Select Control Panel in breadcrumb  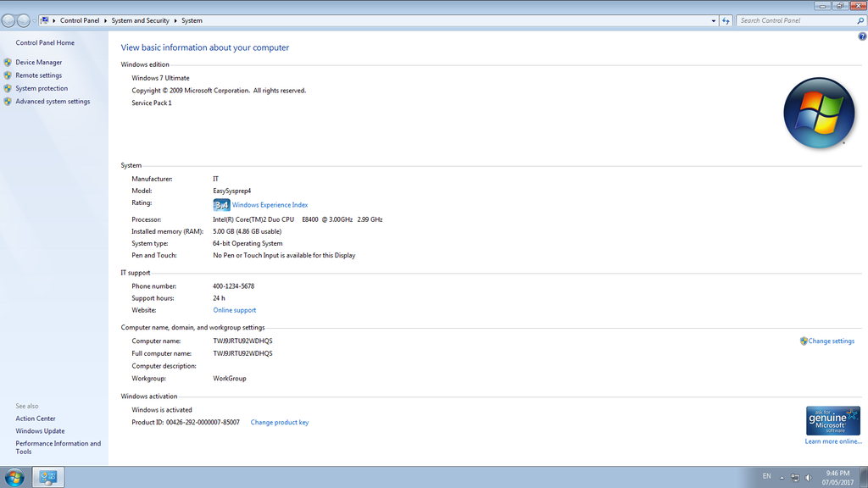coord(80,20)
